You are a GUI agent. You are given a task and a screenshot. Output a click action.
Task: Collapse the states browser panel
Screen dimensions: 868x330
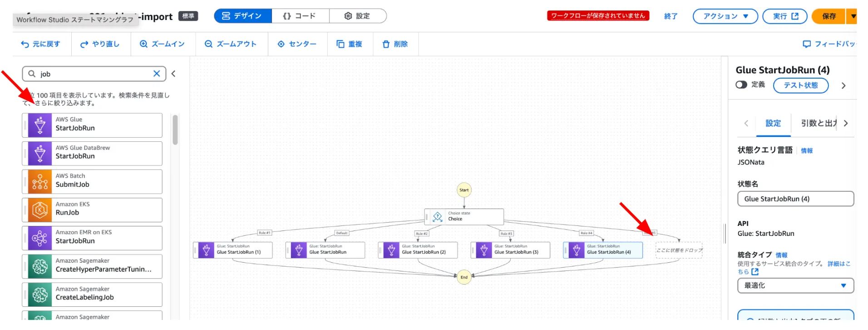pyautogui.click(x=173, y=74)
